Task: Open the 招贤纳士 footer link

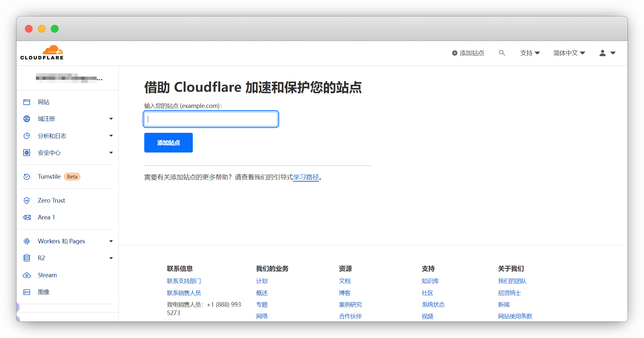Action: 509,293
